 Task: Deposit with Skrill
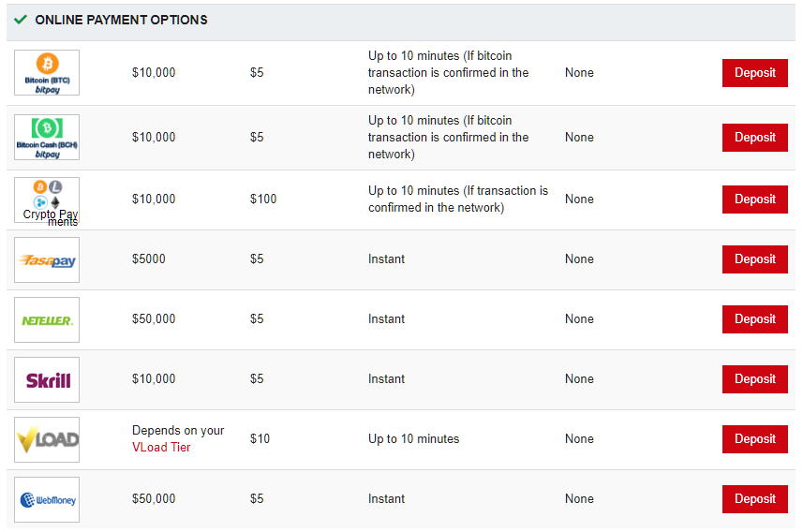pyautogui.click(x=755, y=379)
